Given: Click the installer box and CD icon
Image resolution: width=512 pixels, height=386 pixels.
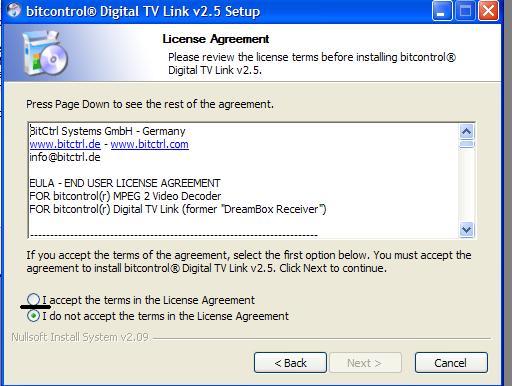Looking at the screenshot, I should click(45, 53).
